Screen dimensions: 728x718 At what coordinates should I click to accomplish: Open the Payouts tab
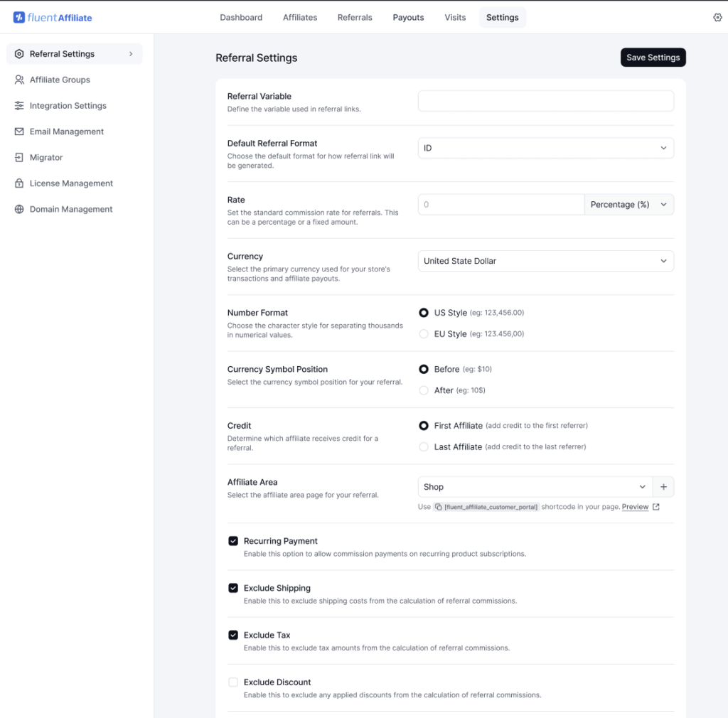click(x=408, y=18)
